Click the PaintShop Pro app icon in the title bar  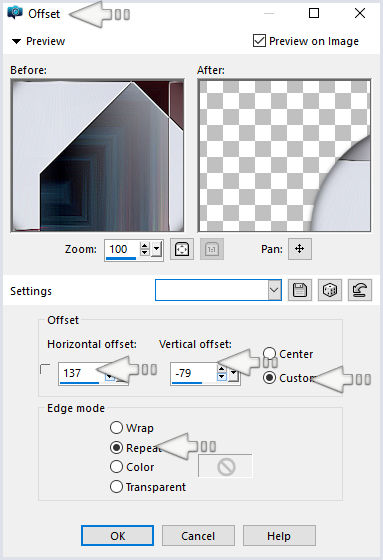15,13
